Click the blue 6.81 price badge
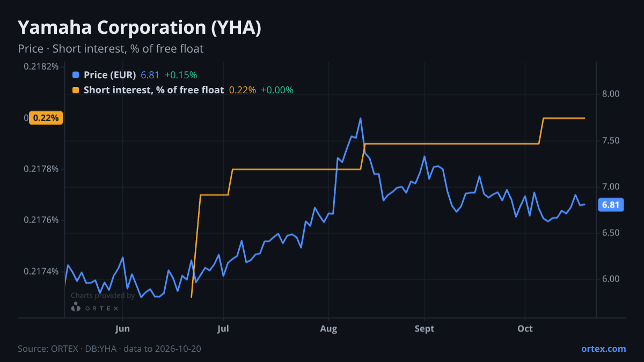644x362 pixels. pyautogui.click(x=611, y=205)
